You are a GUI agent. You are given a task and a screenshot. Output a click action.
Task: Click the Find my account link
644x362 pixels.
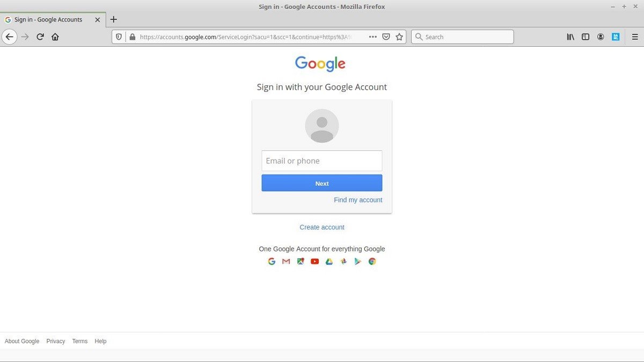coord(358,200)
